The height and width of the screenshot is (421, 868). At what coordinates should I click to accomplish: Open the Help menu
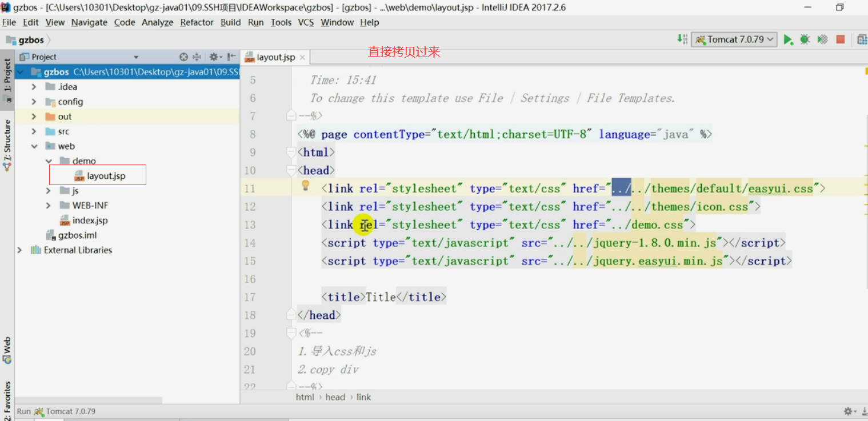tap(369, 22)
